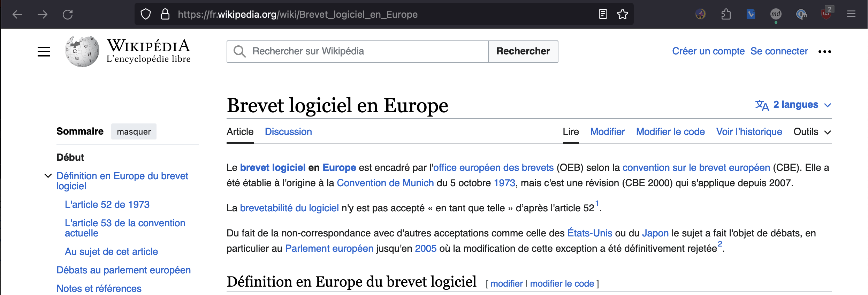Screen dimensions: 868x295
Task: Open Voir l'historique tab
Action: coord(749,132)
